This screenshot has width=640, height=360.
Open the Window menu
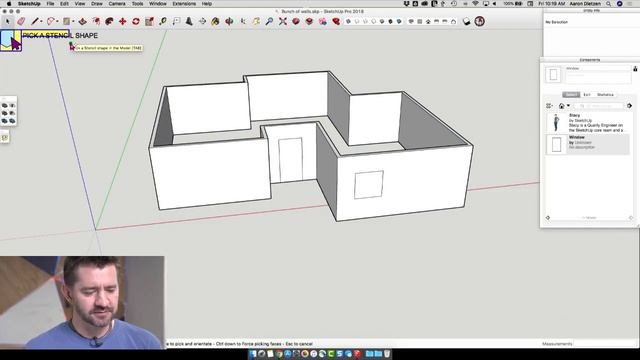158,4
